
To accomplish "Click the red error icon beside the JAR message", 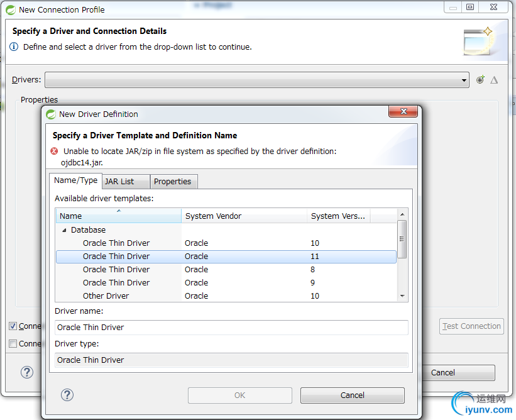I will 54,151.
